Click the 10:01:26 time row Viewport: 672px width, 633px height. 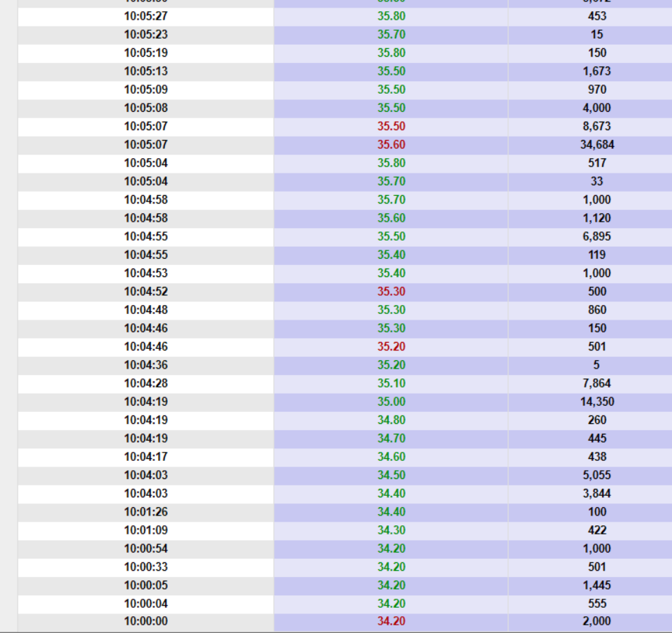(145, 511)
